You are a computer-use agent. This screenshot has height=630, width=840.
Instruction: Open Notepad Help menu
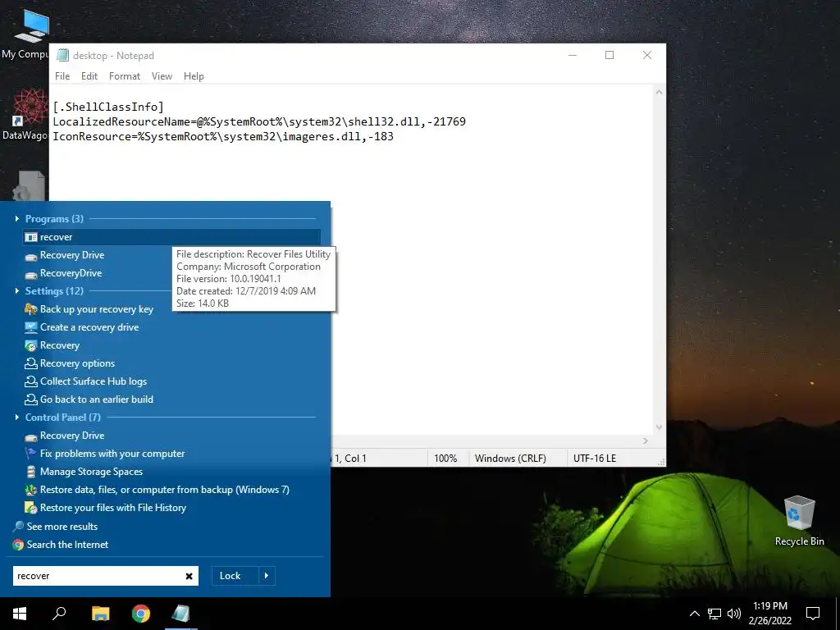coord(194,76)
